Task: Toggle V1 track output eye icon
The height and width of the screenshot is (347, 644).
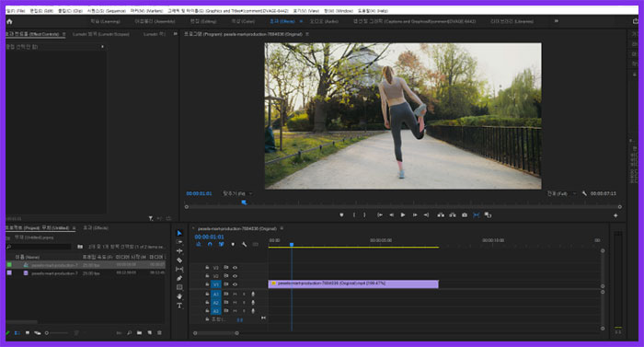Action: pos(235,284)
